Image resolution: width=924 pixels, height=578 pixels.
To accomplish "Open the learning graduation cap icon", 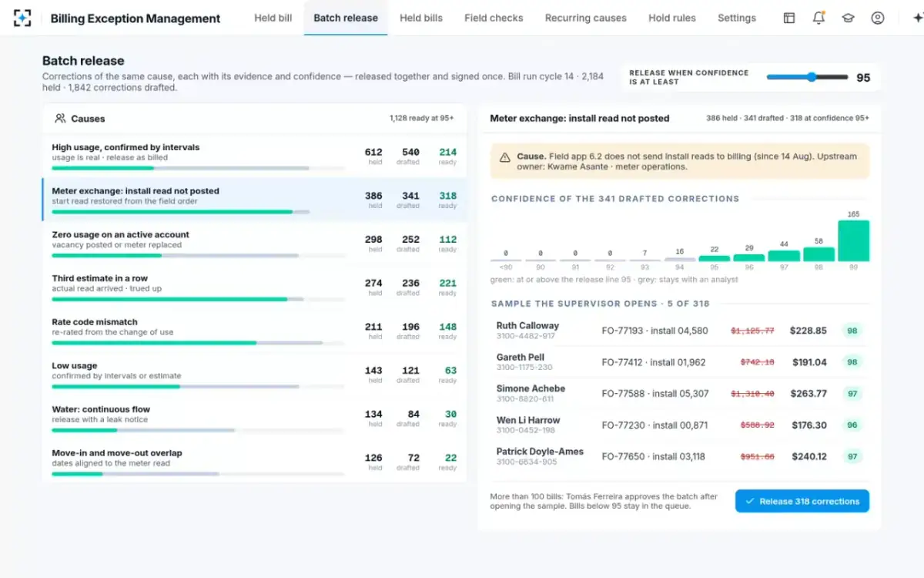I will pos(848,18).
